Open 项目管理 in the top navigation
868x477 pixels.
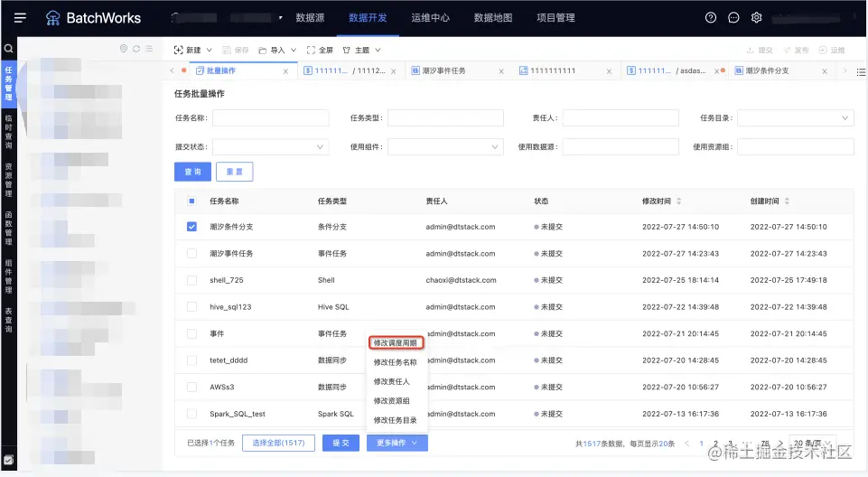555,18
